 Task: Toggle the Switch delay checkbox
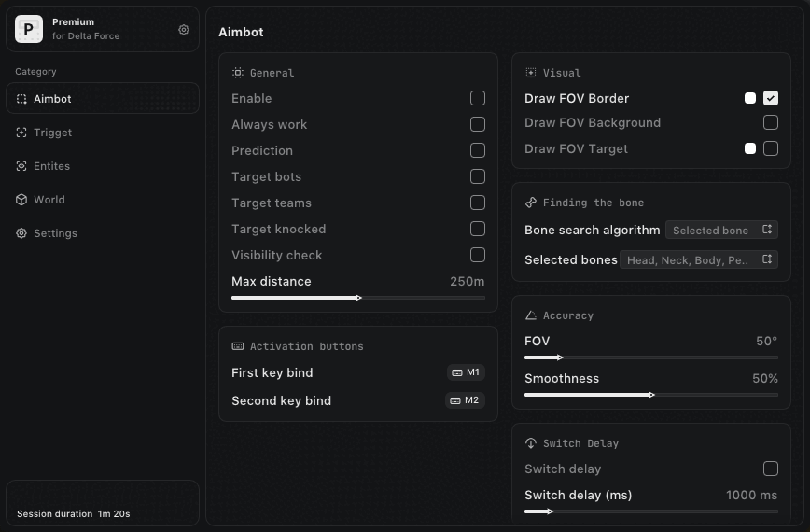point(771,469)
